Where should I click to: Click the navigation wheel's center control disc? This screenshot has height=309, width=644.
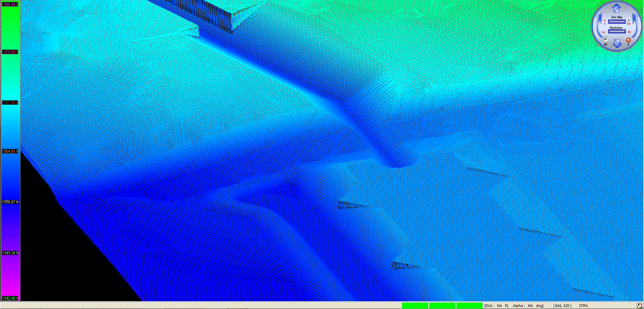point(616,25)
